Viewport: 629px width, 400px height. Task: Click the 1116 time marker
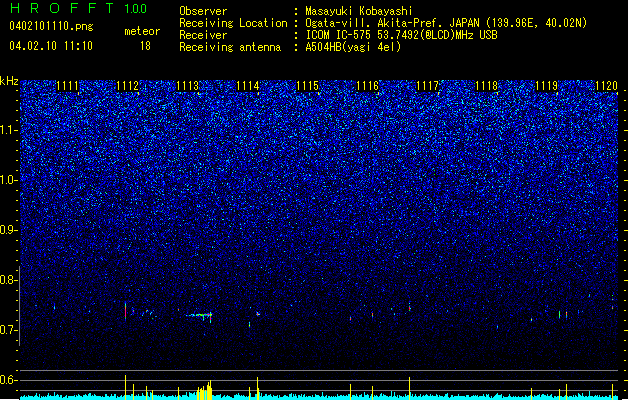[367, 86]
